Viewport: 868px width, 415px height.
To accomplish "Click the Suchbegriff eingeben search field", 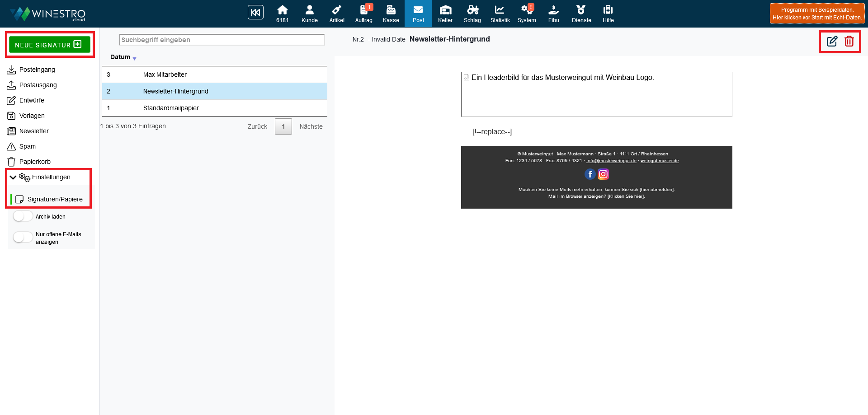I will click(222, 40).
